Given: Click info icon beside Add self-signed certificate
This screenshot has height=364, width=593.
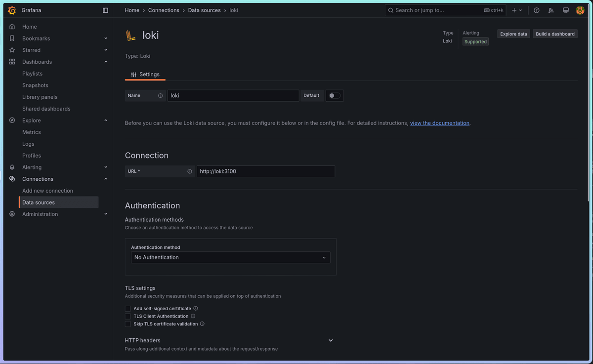Looking at the screenshot, I should coord(196,308).
